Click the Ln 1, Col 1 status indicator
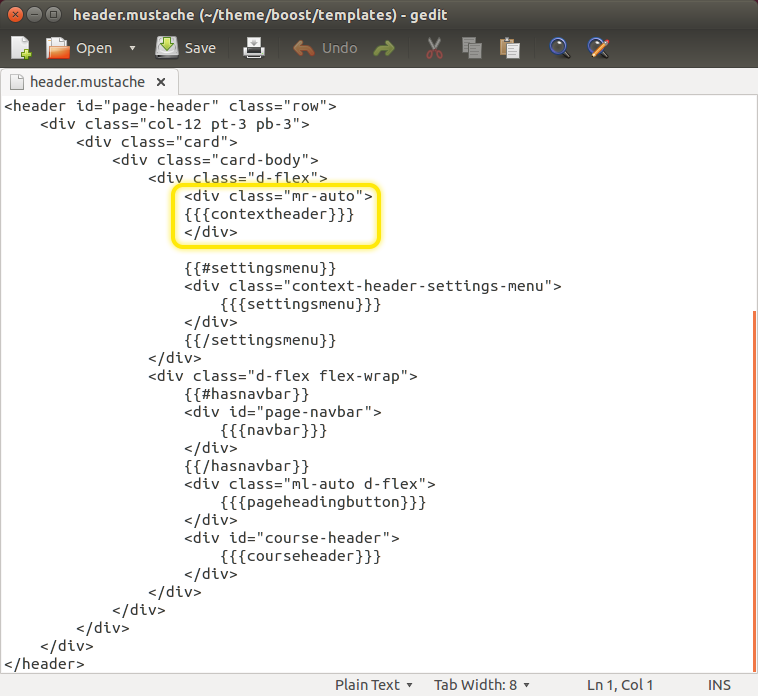 point(620,685)
